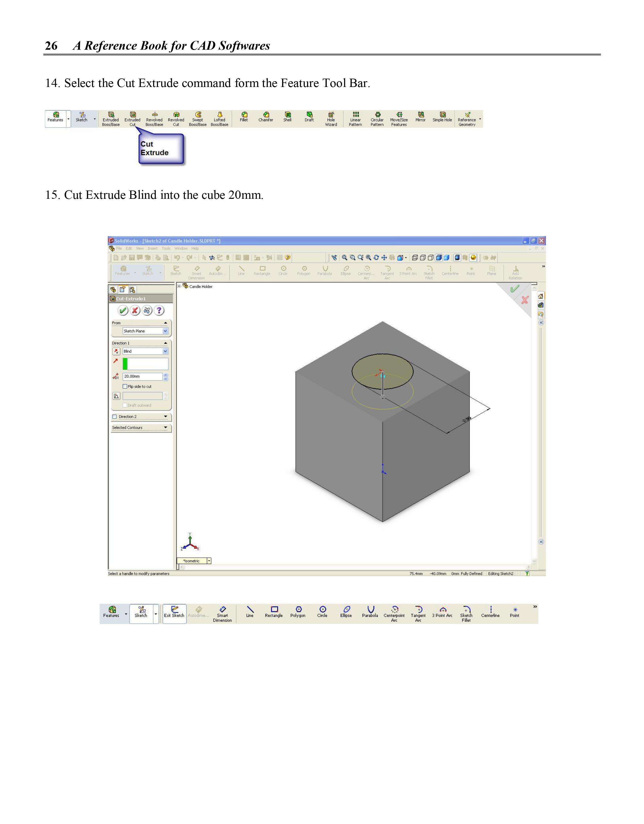Click the 20.00mm depth input field
Viewport: 644px width, 824px height.
click(x=142, y=376)
